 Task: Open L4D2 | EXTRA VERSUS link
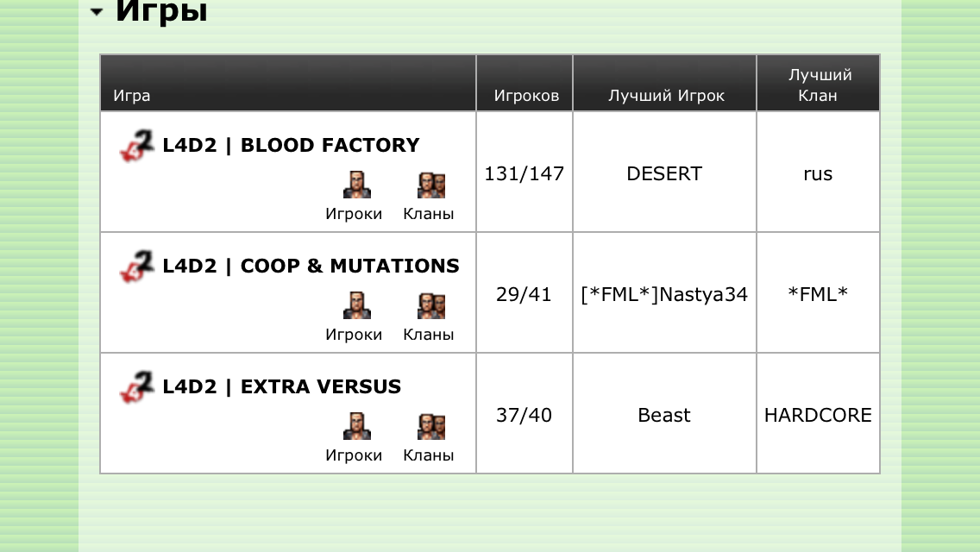[281, 386]
